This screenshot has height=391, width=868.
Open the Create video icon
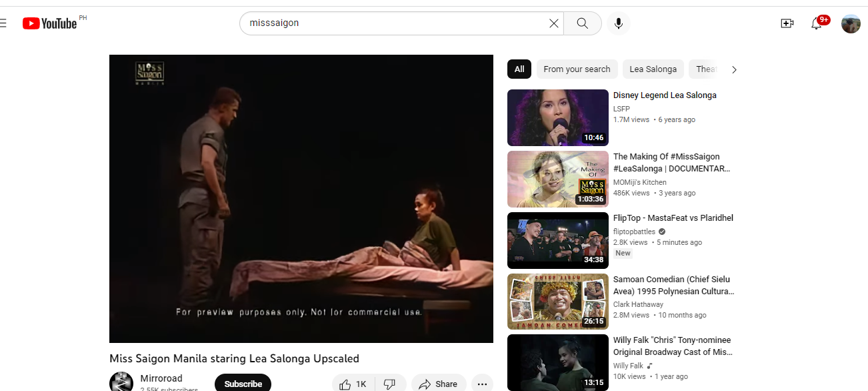(787, 23)
